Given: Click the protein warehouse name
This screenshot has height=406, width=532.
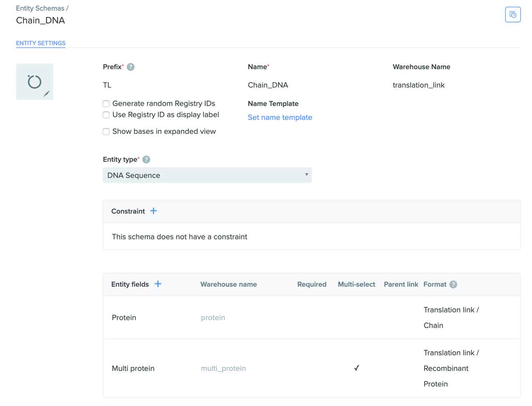Looking at the screenshot, I should pos(213,318).
